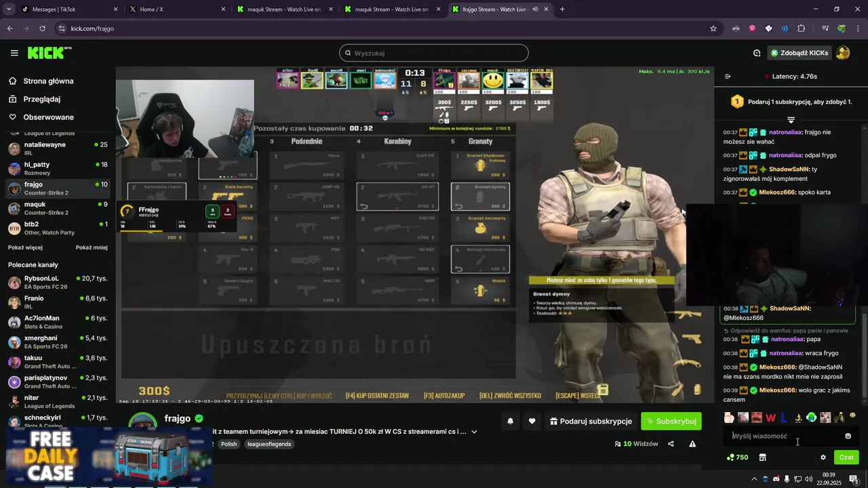Click the KICK logo
This screenshot has height=488, width=868.
(x=50, y=53)
